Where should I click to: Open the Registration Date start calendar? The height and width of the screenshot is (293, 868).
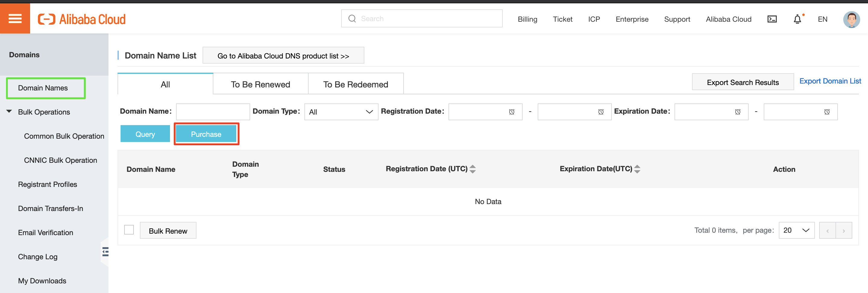click(x=511, y=112)
